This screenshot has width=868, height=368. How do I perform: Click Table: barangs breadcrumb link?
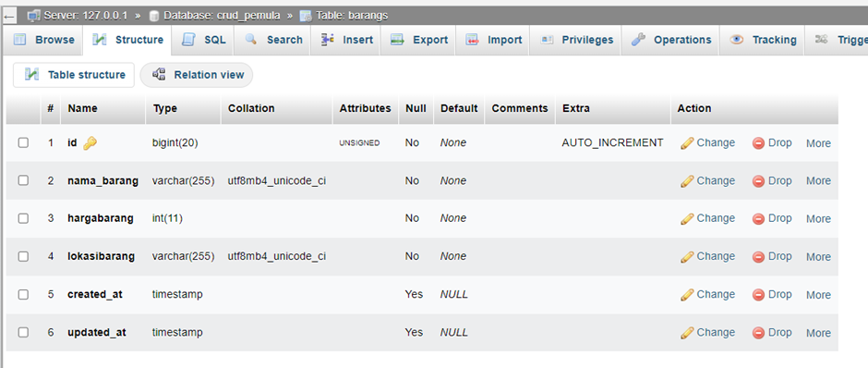tap(352, 16)
